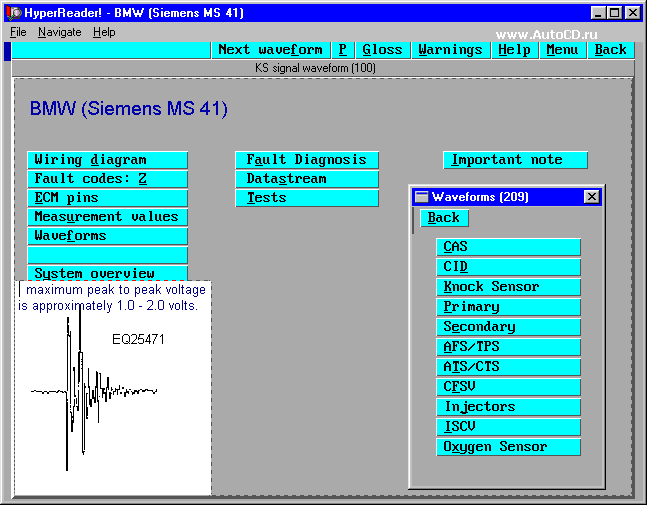Click the Next waveform toolbar button
Viewport: 647px width, 505px height.
click(x=271, y=50)
